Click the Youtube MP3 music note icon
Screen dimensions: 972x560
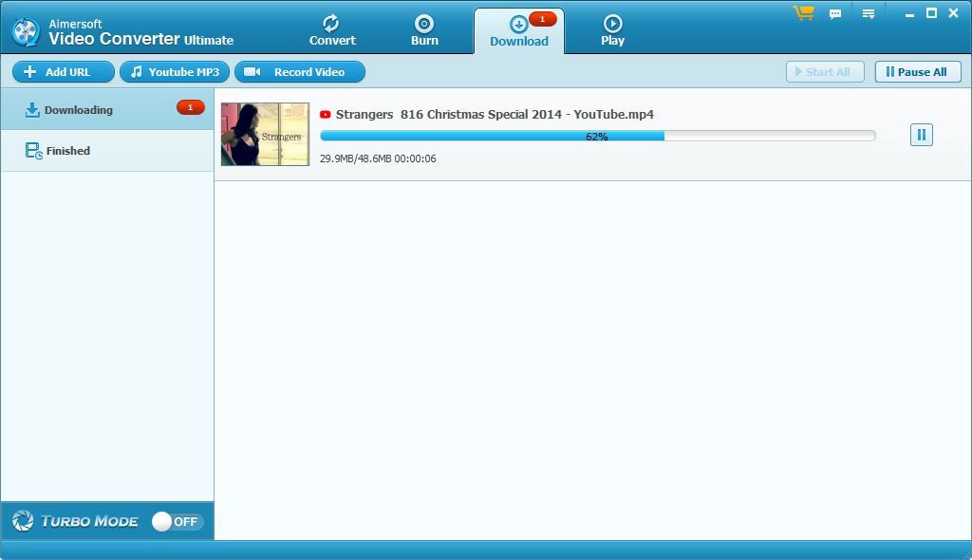tap(140, 71)
